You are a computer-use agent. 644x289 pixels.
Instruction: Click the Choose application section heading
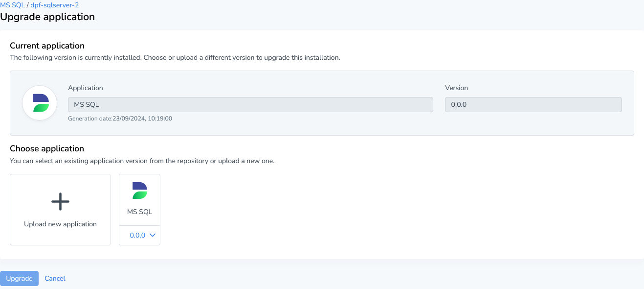[47, 148]
